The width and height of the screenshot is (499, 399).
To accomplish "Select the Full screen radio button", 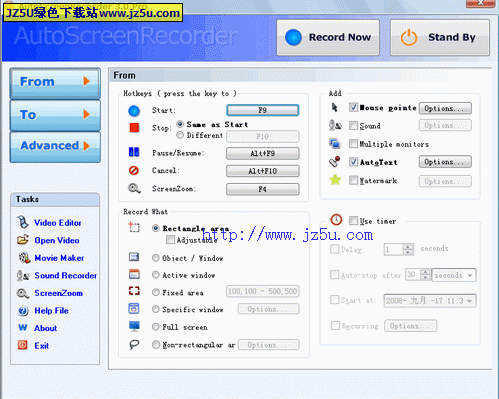I will click(156, 327).
